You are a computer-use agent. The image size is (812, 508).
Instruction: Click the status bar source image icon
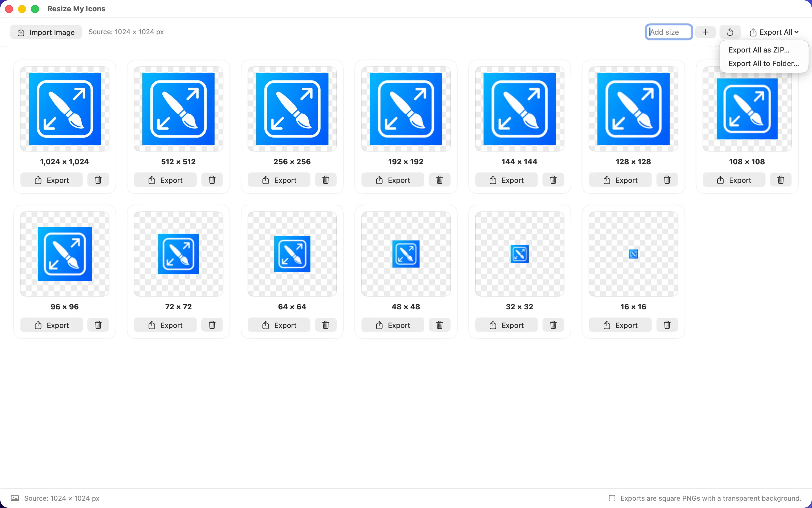point(15,498)
